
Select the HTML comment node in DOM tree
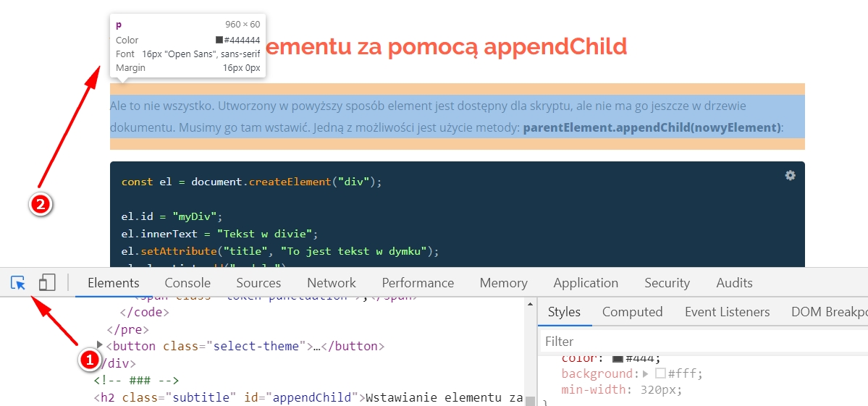pos(136,380)
